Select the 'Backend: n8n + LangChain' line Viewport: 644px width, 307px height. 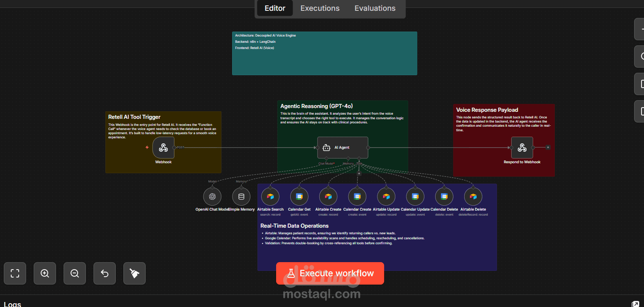255,42
